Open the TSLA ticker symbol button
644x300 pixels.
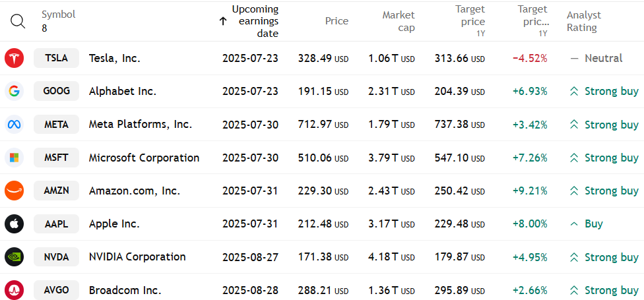tap(56, 58)
